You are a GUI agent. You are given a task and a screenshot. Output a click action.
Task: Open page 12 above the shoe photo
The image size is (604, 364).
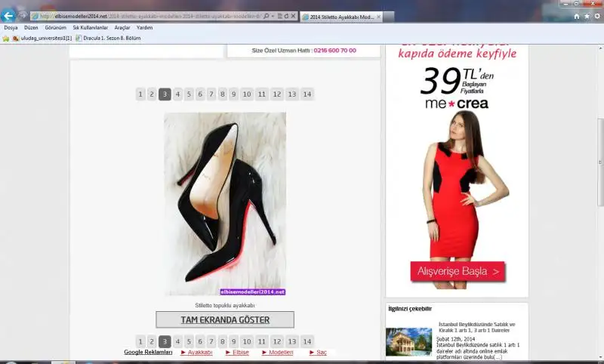[x=277, y=94]
